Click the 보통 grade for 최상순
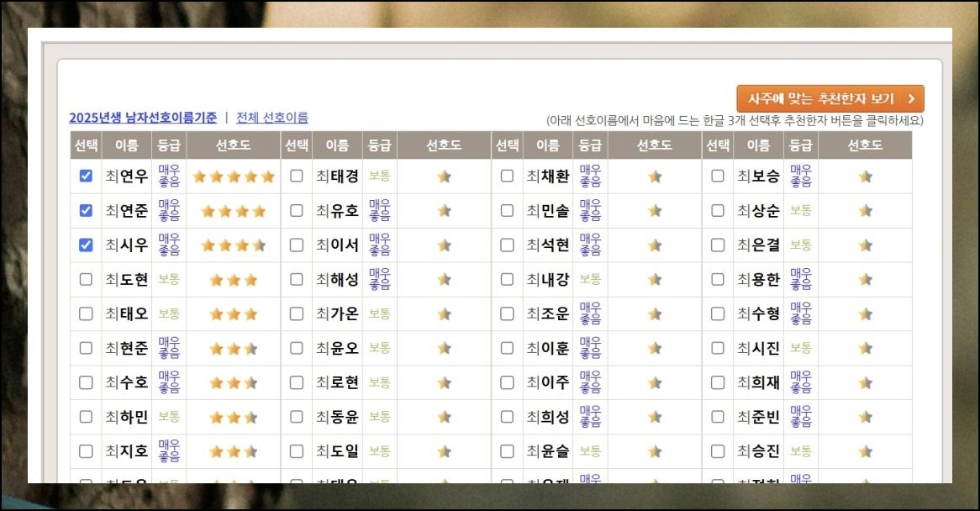The height and width of the screenshot is (511, 980). point(801,210)
